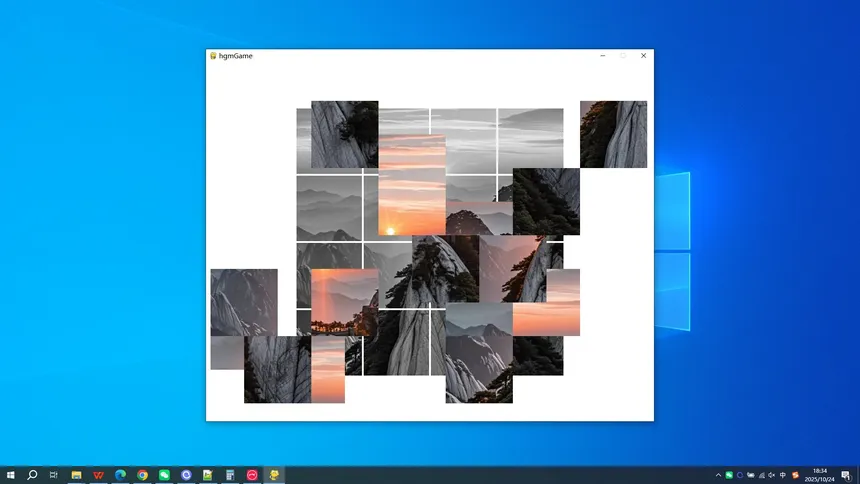Expand the hidden system tray icons chevron
The image size is (860, 484).
(x=718, y=475)
